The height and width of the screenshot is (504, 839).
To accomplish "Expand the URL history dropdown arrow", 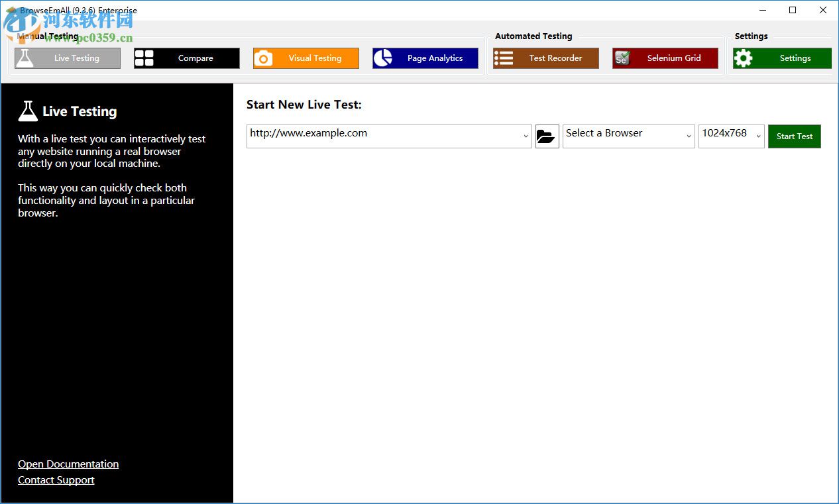I will pyautogui.click(x=526, y=136).
